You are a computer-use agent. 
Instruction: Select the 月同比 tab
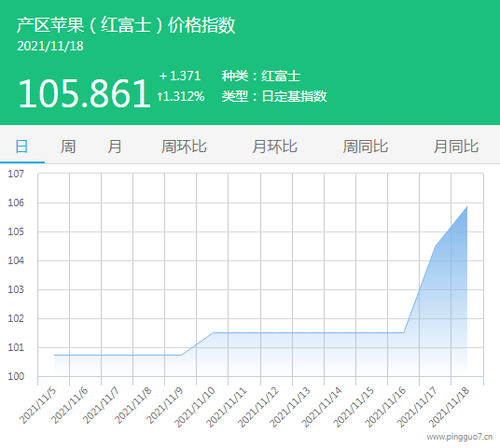[456, 147]
